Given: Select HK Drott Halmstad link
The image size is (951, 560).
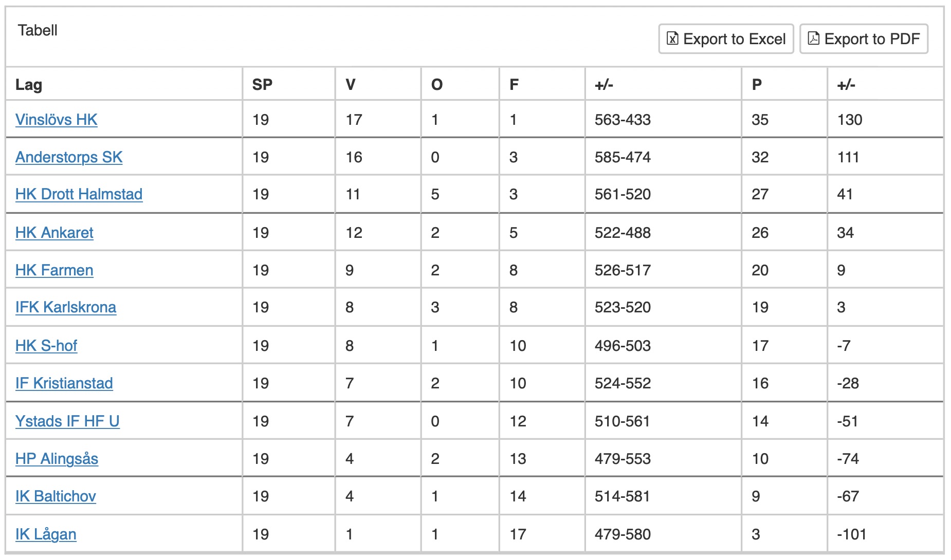Looking at the screenshot, I should [x=79, y=194].
